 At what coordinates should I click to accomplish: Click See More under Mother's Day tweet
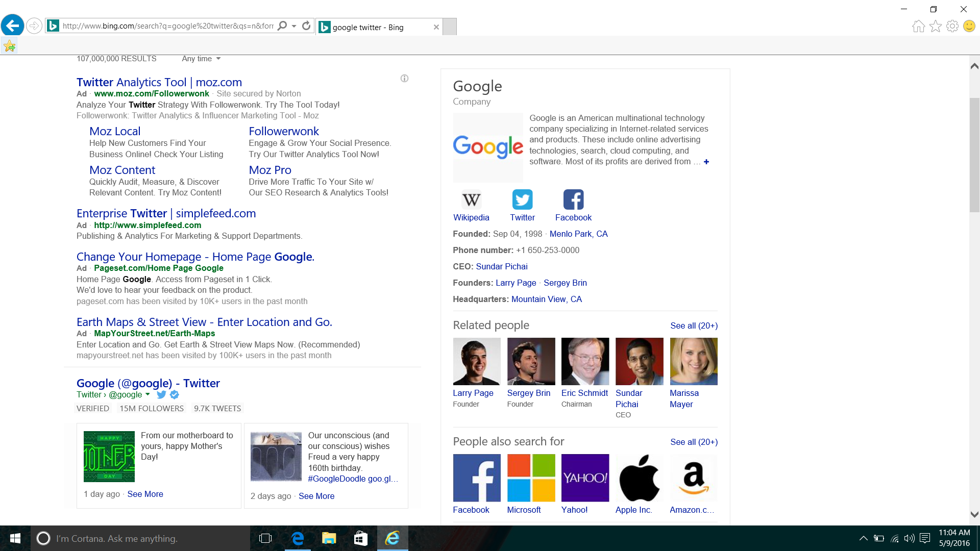pos(145,494)
